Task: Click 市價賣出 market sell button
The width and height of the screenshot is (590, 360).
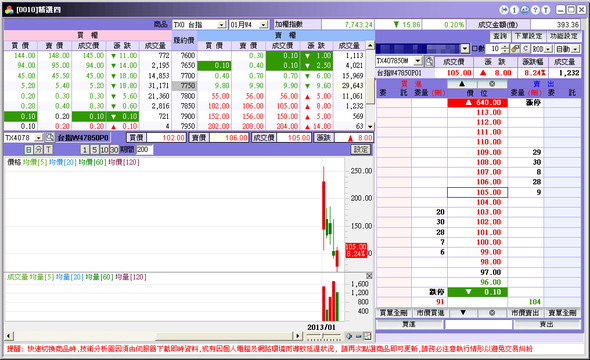Action: pos(525,313)
